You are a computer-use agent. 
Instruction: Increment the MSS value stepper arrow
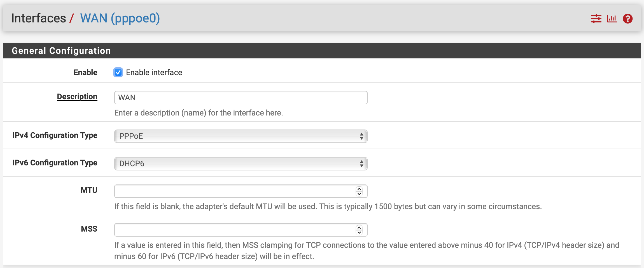tap(359, 228)
